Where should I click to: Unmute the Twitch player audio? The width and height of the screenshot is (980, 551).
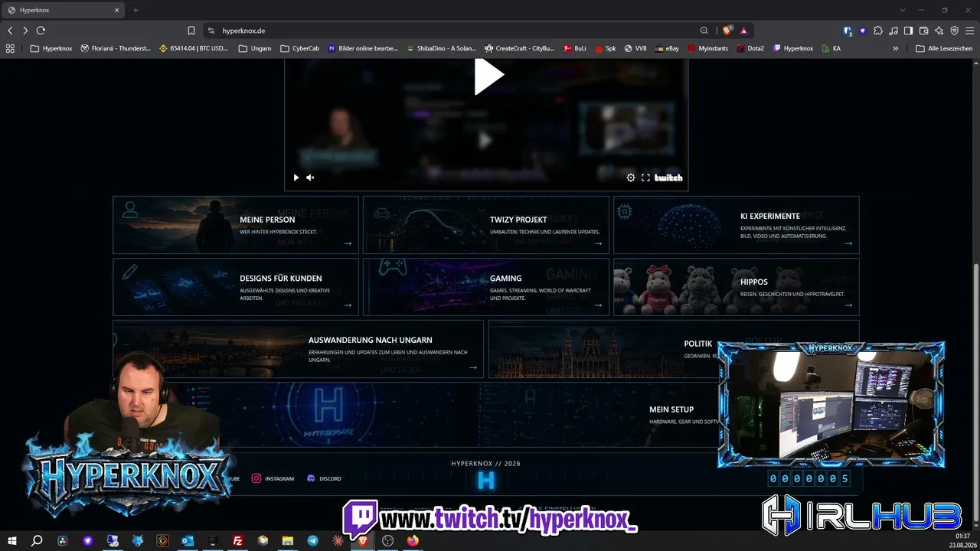point(310,178)
